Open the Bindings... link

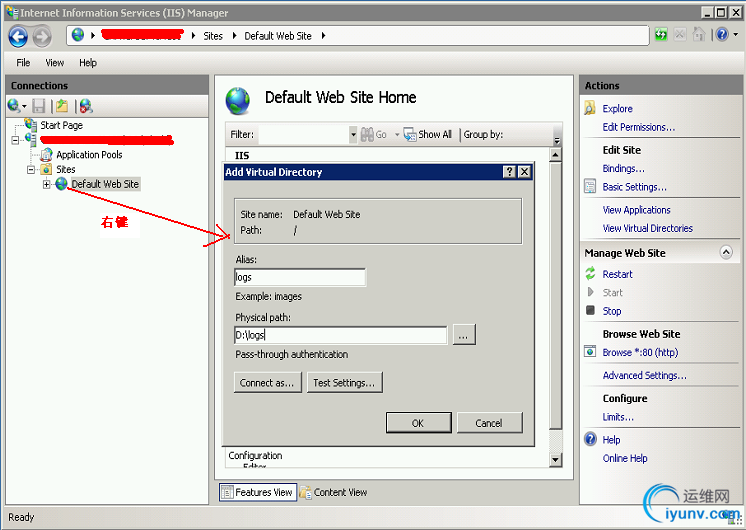[623, 168]
